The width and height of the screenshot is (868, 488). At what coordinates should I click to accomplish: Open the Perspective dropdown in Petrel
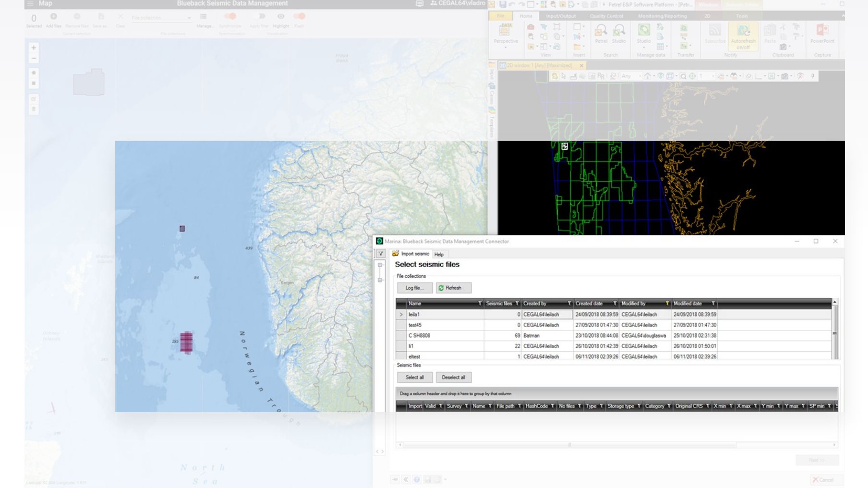pyautogui.click(x=506, y=36)
